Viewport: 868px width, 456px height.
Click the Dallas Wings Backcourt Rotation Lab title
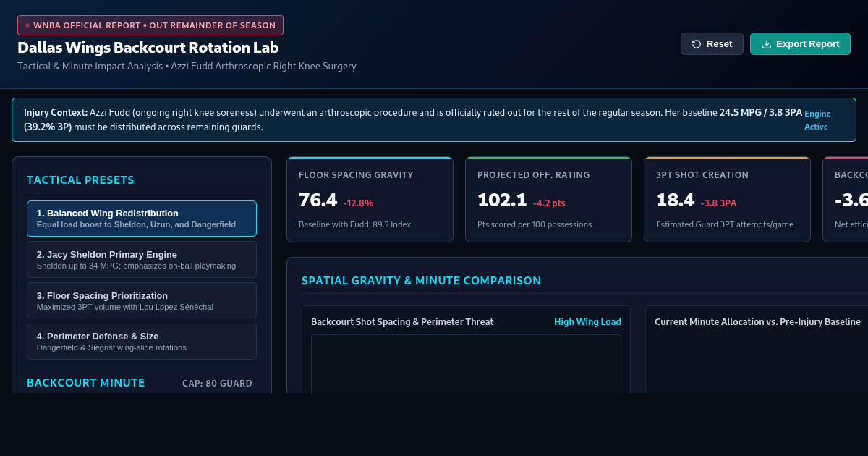pyautogui.click(x=148, y=48)
